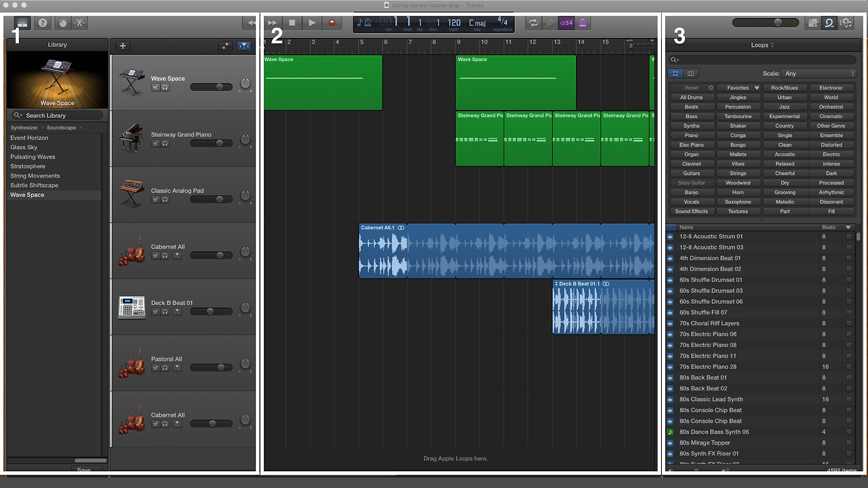Toggle the Catch playhead button
868x488 pixels.
(x=244, y=46)
